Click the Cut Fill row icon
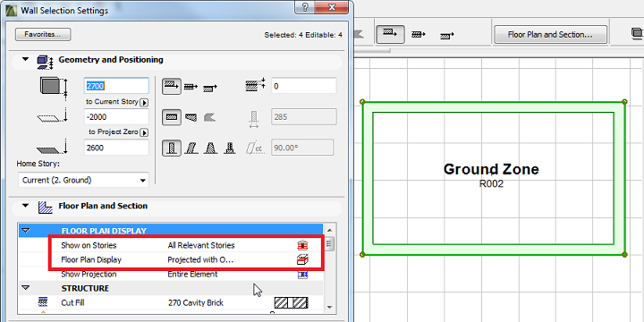Screen dimensions: 644x322 point(43,302)
